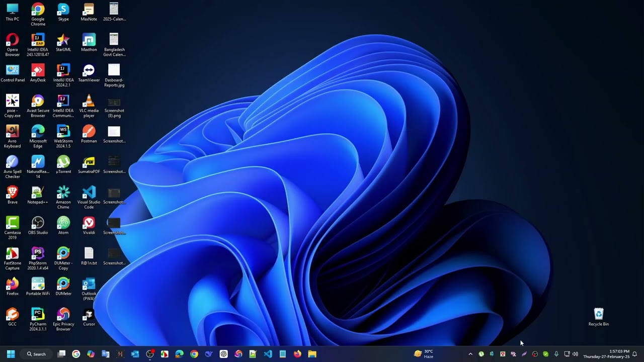Click the µTorrent desktop icon

click(63, 165)
